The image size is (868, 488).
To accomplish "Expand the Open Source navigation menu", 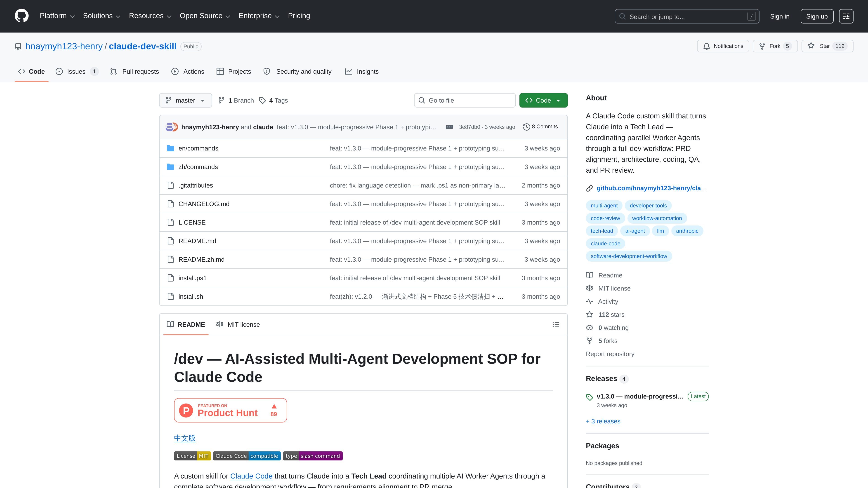I will click(205, 16).
